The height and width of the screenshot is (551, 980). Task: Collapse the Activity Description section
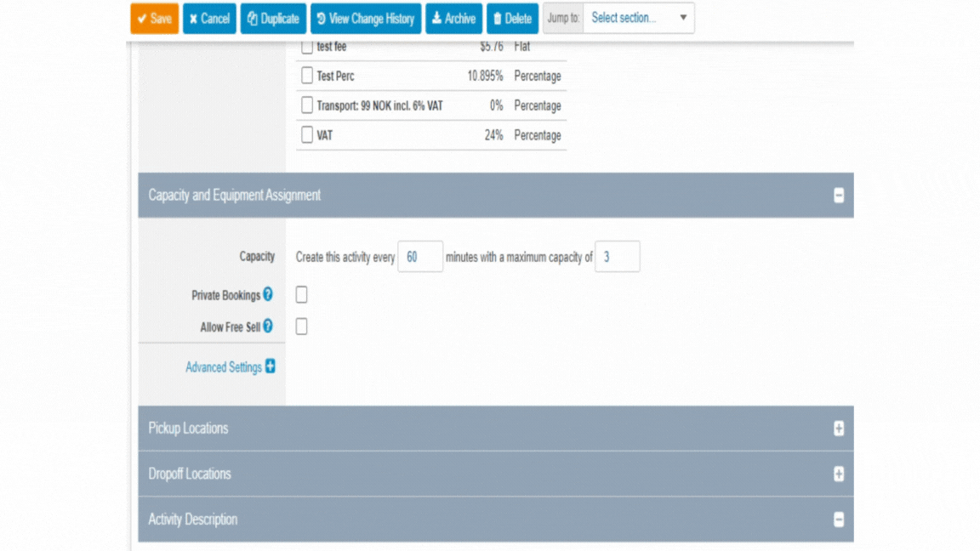(x=839, y=520)
